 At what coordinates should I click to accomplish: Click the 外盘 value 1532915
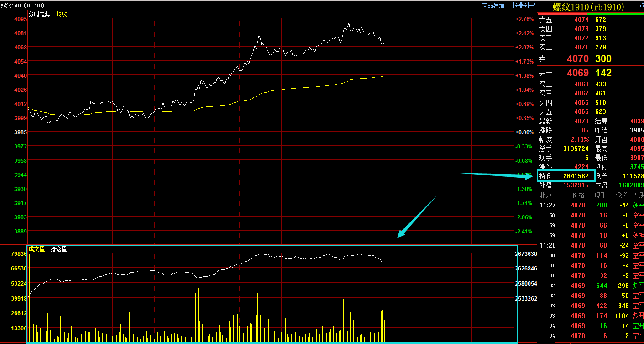576,185
